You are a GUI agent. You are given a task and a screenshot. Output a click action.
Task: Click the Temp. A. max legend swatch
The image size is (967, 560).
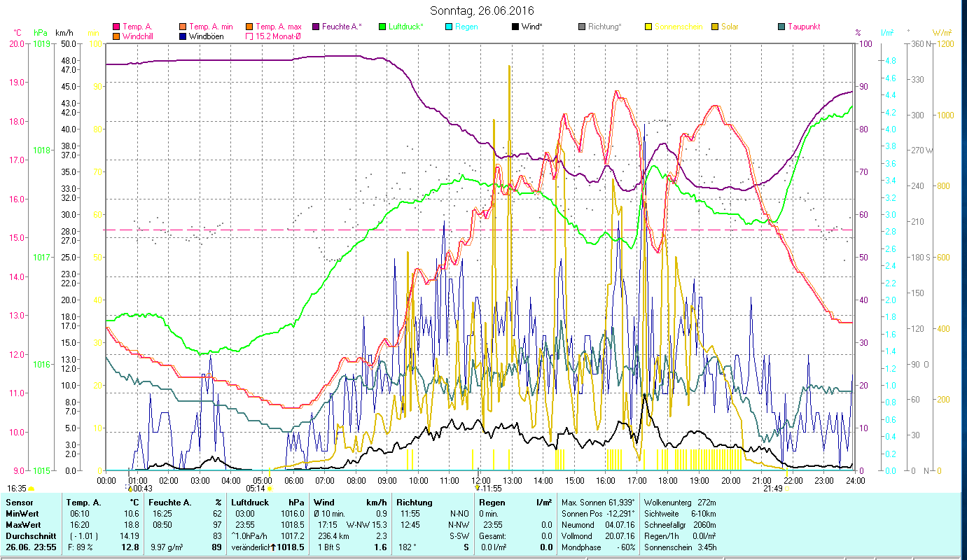(249, 27)
